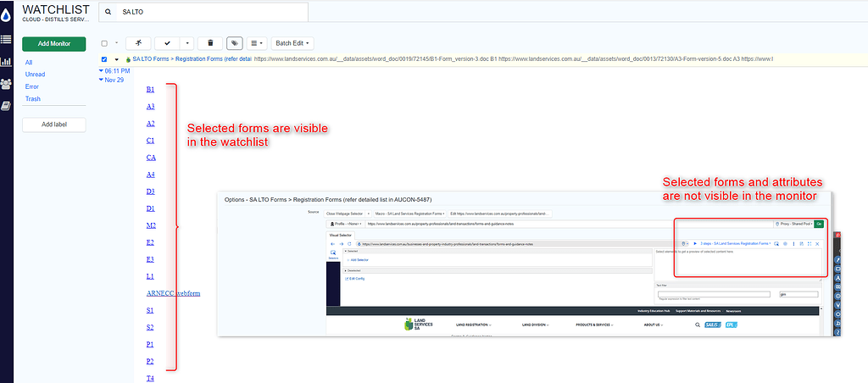Open the D3 form link
The image size is (868, 383).
click(x=151, y=191)
